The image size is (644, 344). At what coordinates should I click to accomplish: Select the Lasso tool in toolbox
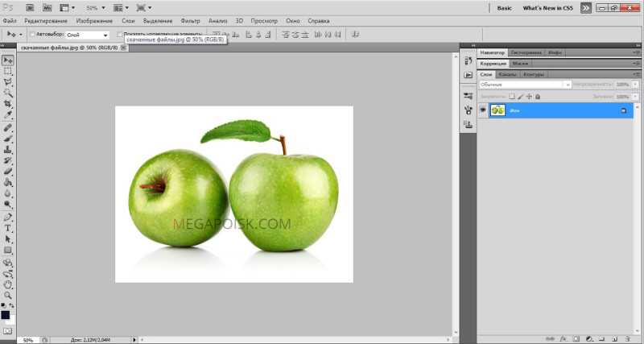tap(8, 83)
